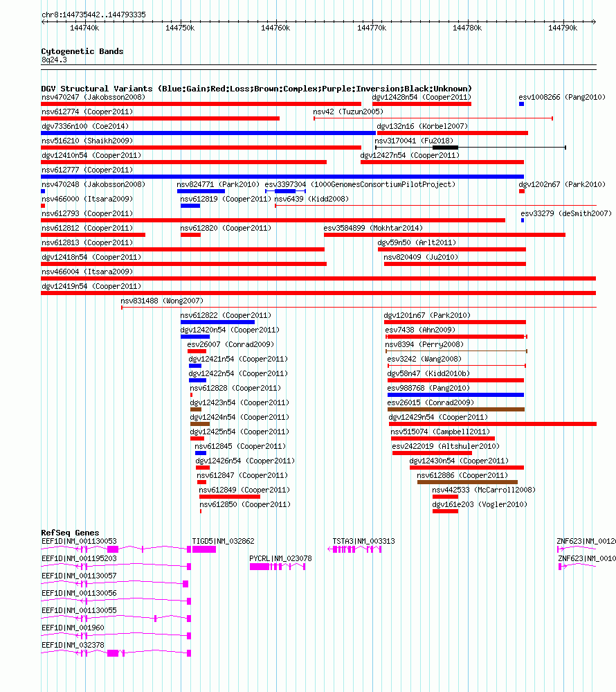The image size is (616, 692).
Task: Click dgv12427n54 (Cooper2011) label
Action: click(410, 155)
